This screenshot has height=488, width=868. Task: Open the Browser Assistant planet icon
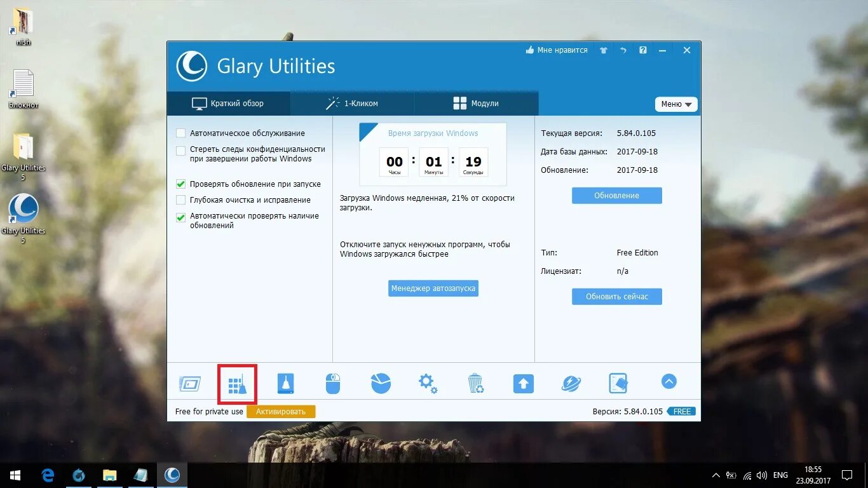(571, 383)
